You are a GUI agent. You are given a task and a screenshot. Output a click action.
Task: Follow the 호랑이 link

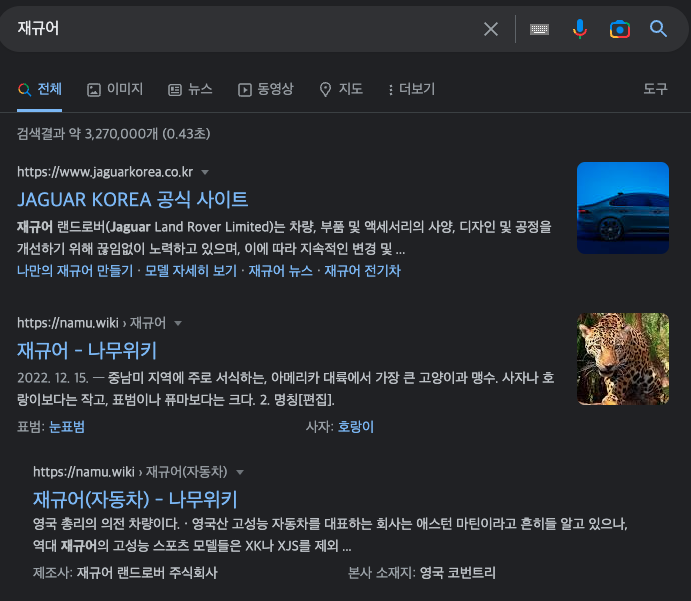[356, 427]
